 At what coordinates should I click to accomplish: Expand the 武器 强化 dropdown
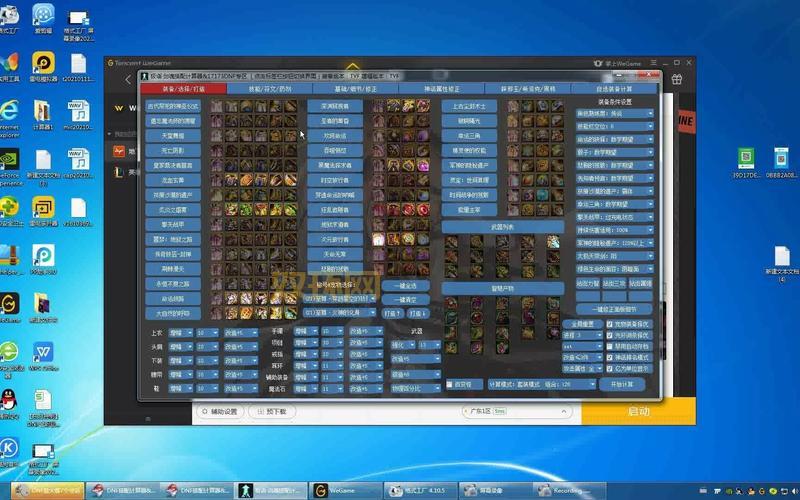tap(402, 345)
